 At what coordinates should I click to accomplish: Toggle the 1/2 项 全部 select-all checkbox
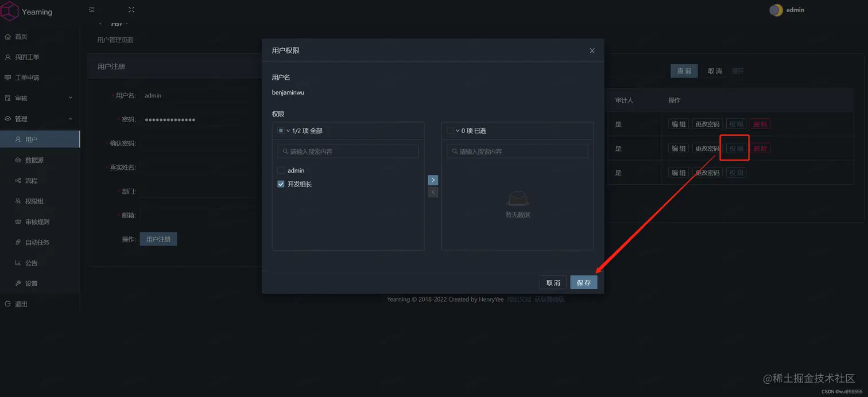coord(281,131)
